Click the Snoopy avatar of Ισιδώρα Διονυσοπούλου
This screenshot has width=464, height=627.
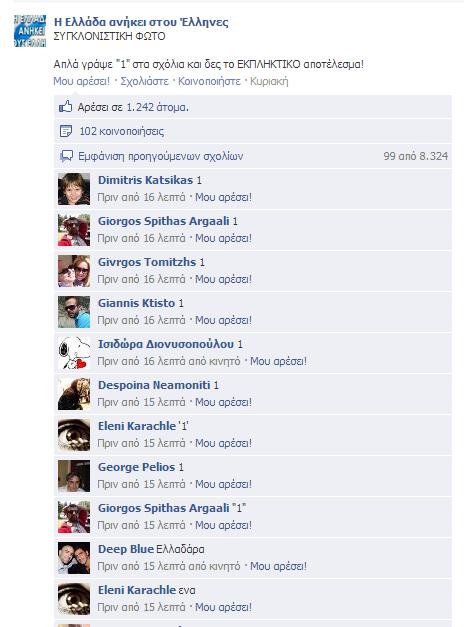[74, 353]
